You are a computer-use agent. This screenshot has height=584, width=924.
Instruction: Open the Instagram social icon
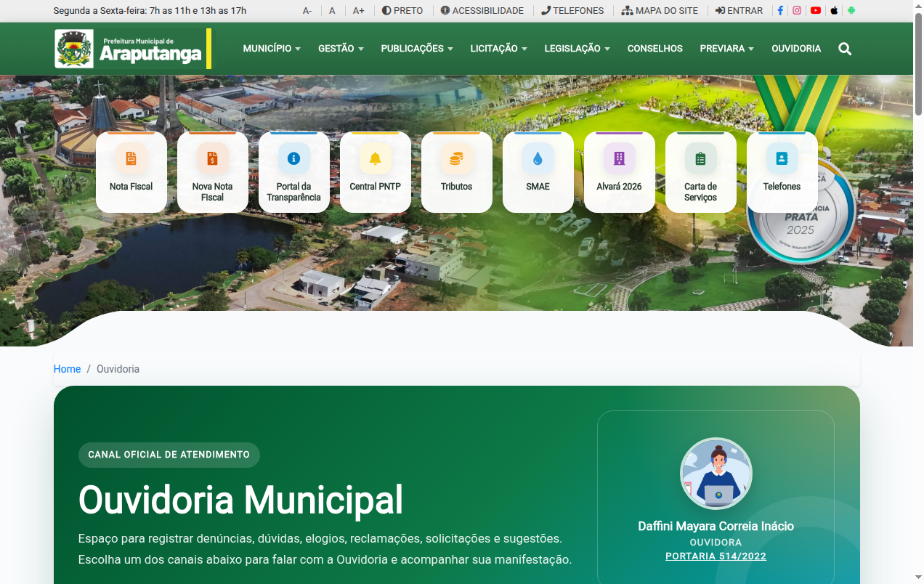(797, 11)
